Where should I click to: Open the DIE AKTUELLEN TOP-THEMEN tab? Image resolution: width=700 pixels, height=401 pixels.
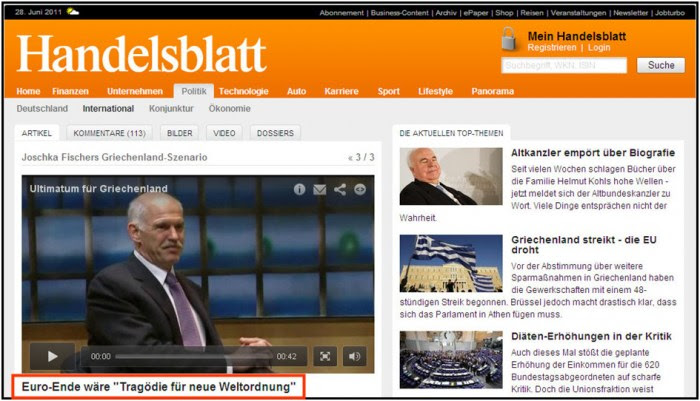tap(451, 133)
